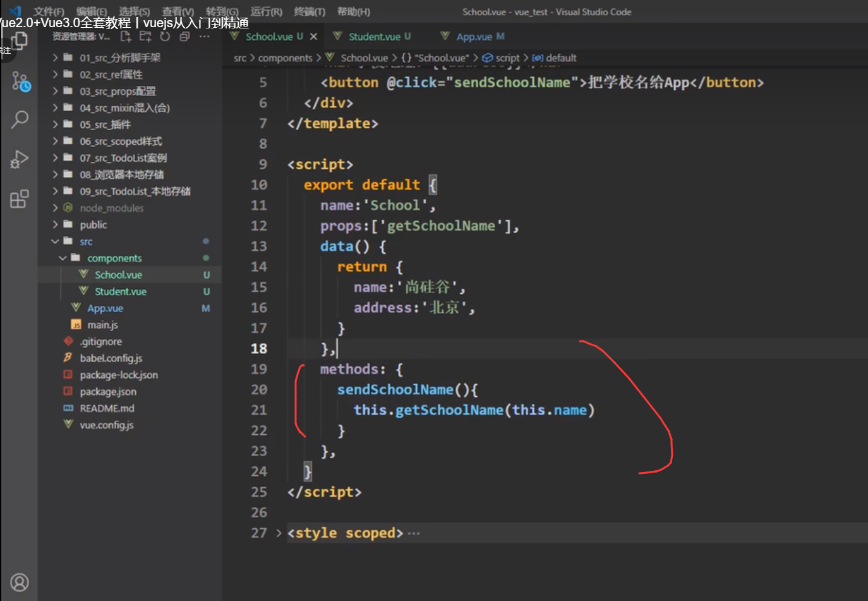Open the 终端(T) menu

click(x=310, y=12)
